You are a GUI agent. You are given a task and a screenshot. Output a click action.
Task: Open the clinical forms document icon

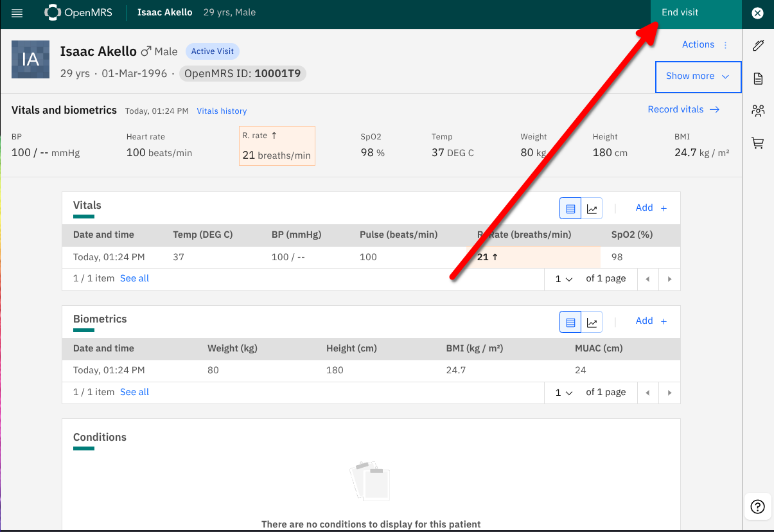click(x=758, y=78)
